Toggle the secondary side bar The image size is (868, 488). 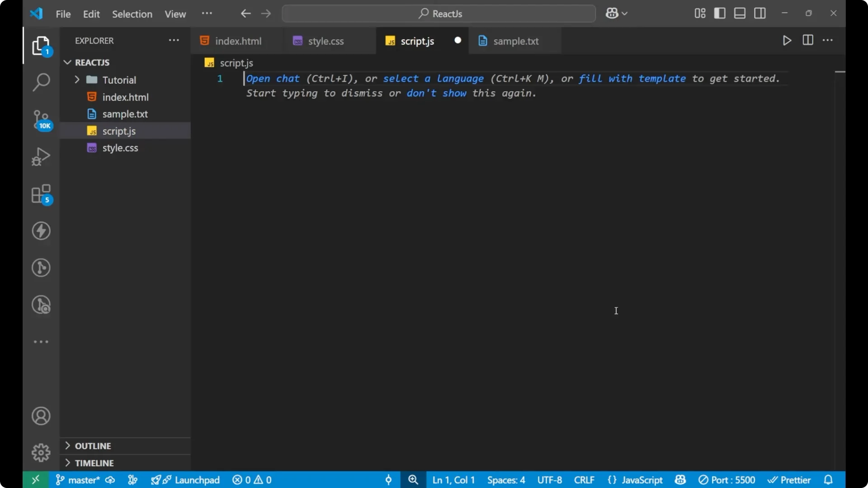(x=760, y=13)
